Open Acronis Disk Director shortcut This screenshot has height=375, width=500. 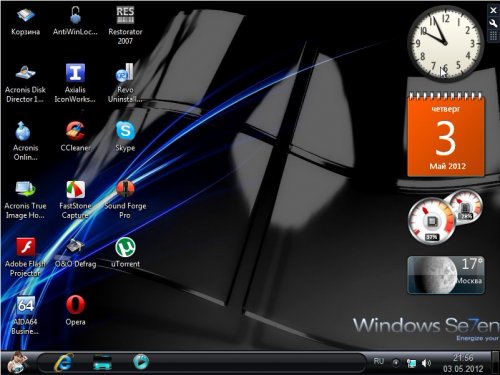[x=25, y=83]
